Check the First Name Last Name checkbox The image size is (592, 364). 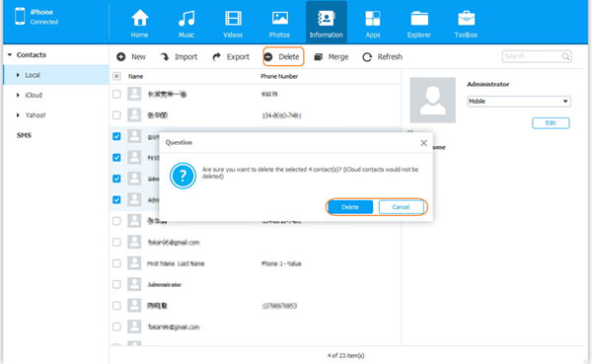click(116, 263)
